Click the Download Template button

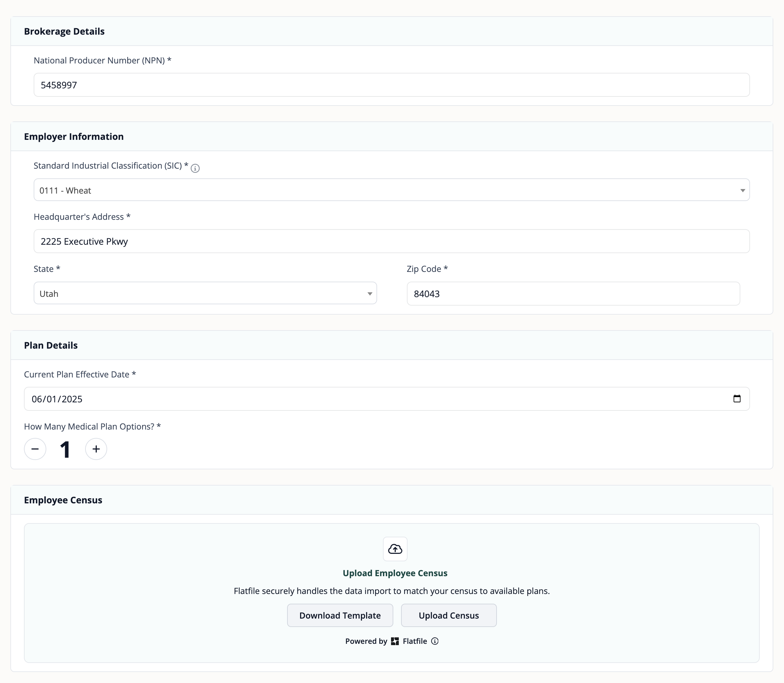coord(340,615)
